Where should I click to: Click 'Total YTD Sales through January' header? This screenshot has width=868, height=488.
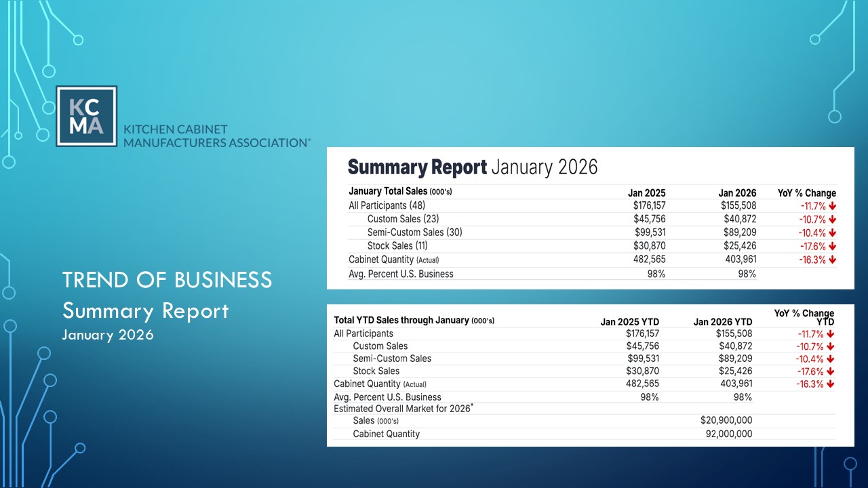click(414, 321)
